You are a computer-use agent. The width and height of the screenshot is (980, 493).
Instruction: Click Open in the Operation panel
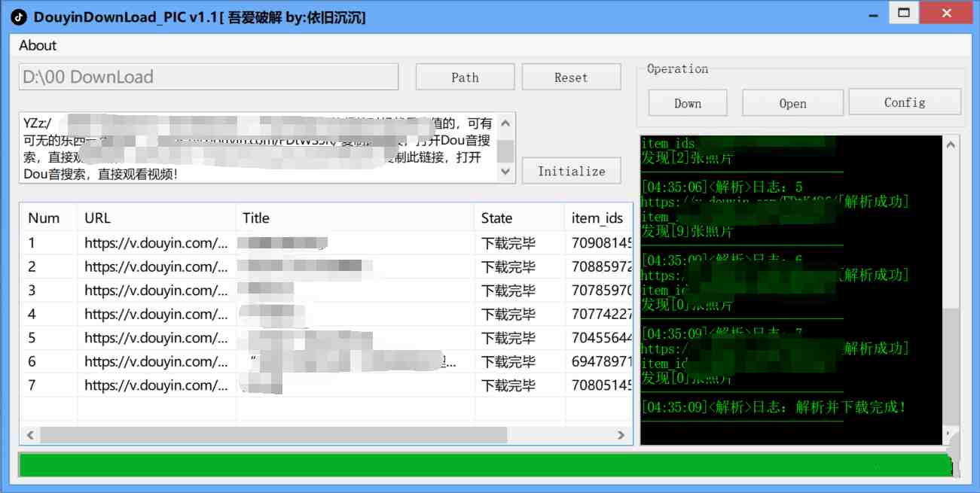click(792, 102)
